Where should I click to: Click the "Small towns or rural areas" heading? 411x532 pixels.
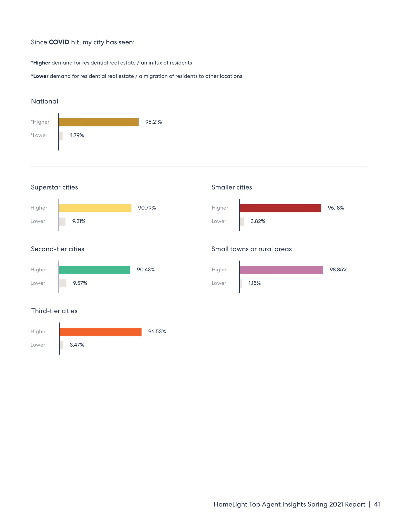(x=251, y=249)
